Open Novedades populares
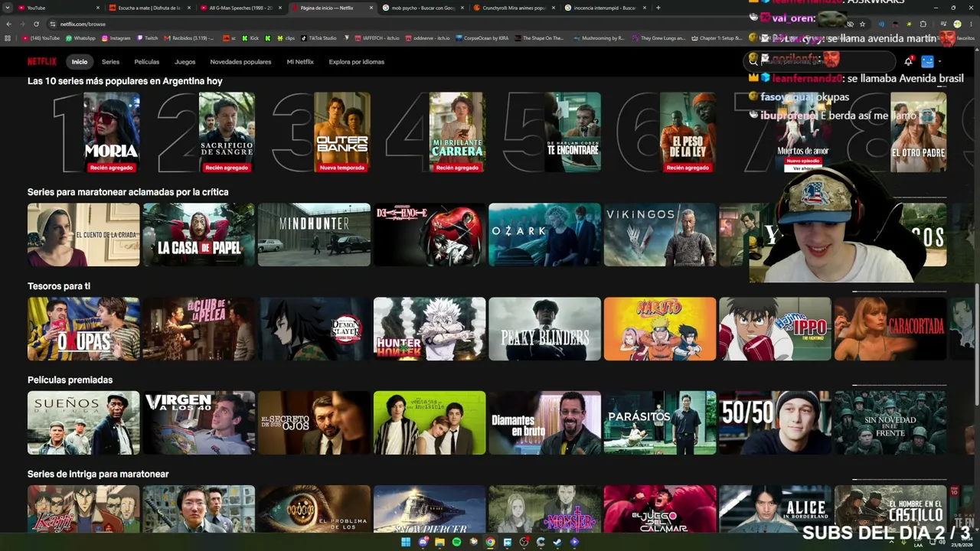Image resolution: width=980 pixels, height=551 pixels. 241,62
